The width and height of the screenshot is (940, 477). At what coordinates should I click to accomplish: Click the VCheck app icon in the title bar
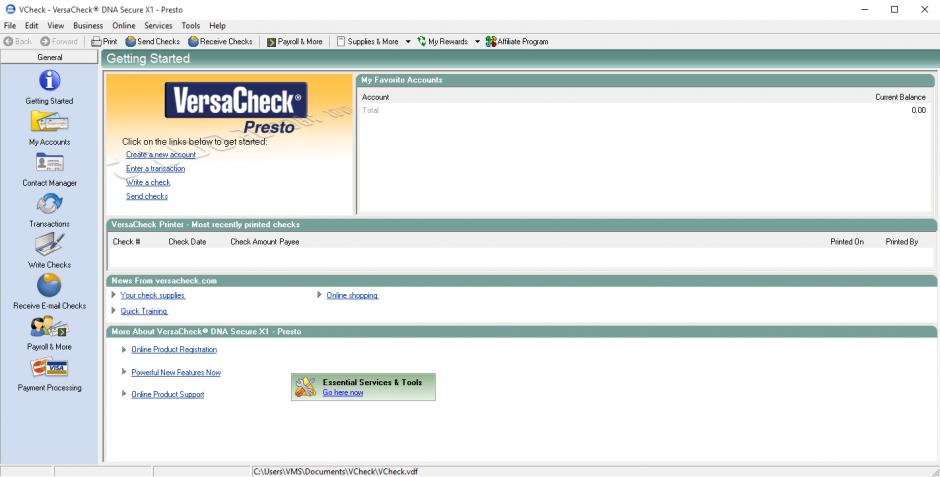[x=10, y=9]
